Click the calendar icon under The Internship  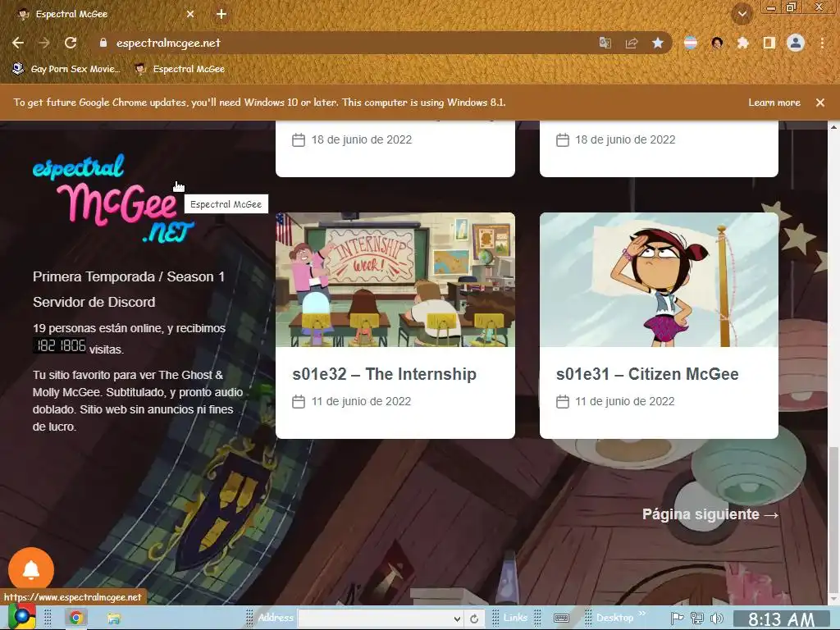click(299, 401)
